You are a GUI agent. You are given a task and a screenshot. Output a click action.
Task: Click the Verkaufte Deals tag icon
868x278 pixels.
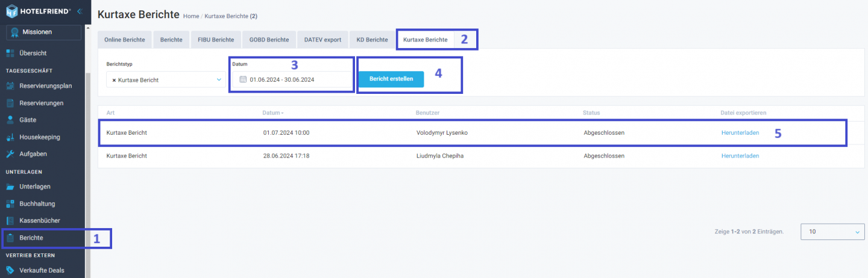click(10, 270)
